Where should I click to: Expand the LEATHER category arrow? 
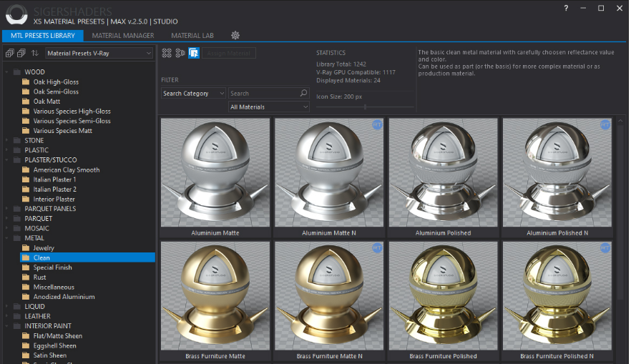[x=7, y=316]
